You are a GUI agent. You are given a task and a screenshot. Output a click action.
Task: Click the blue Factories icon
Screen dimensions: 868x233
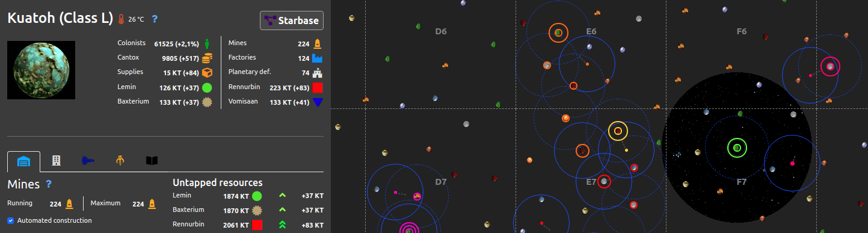[x=318, y=58]
